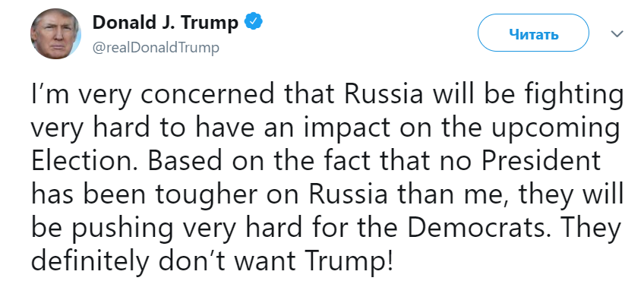Expand the tweet options chevron dropdown
The height and width of the screenshot is (284, 644).
617,33
